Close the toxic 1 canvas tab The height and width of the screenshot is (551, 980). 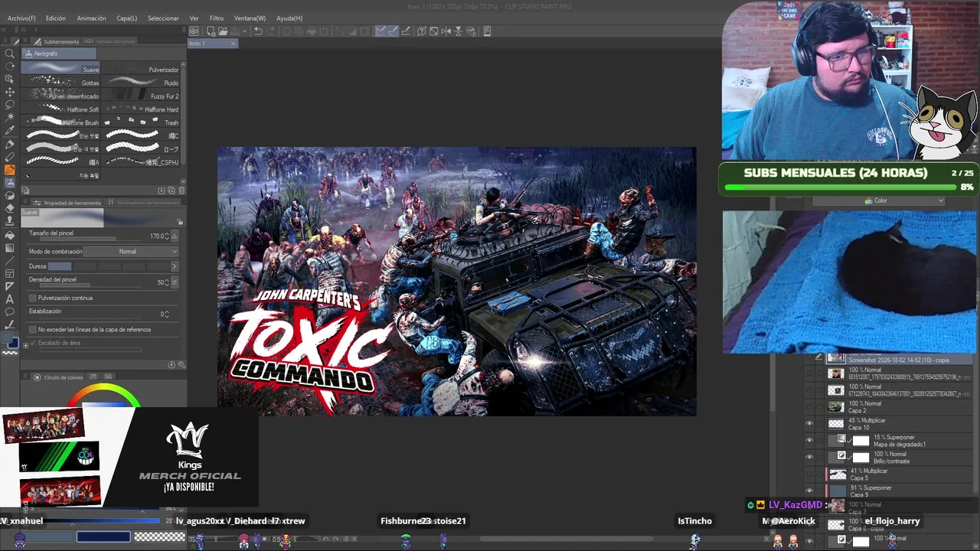click(233, 44)
